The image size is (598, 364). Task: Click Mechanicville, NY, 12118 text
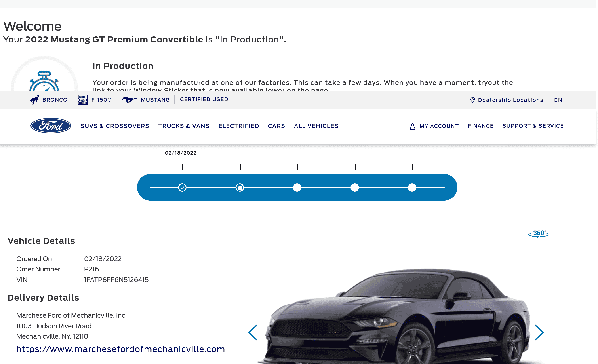[52, 336]
